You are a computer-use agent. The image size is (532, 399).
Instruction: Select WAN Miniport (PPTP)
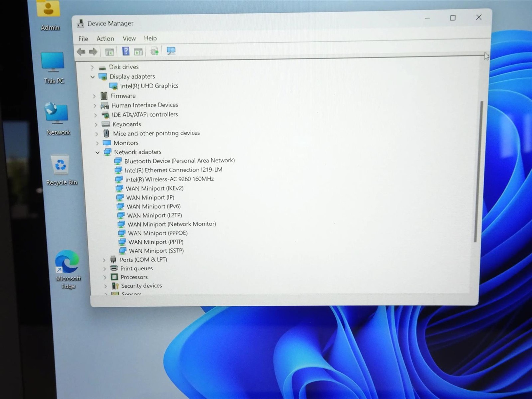point(156,242)
